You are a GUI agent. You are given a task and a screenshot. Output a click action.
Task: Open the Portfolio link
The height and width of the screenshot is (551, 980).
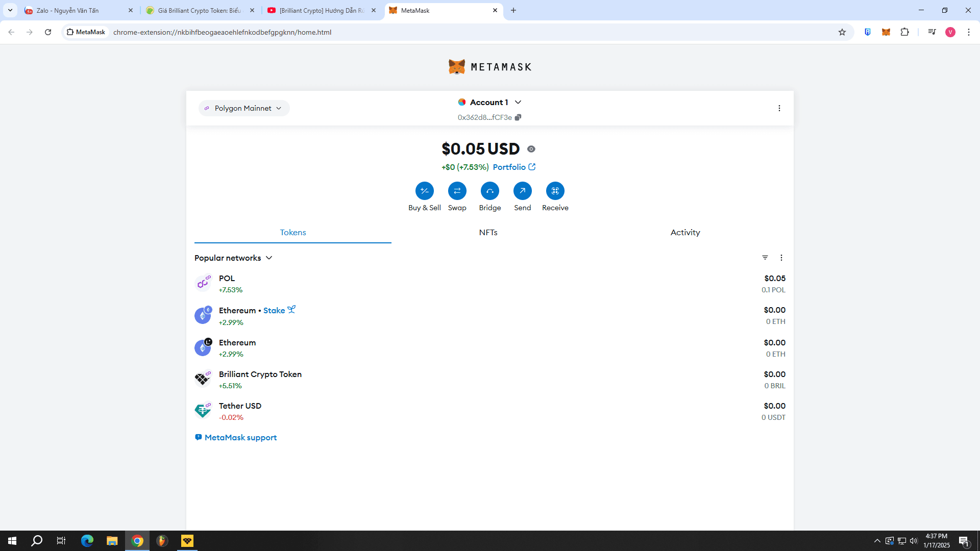point(514,167)
